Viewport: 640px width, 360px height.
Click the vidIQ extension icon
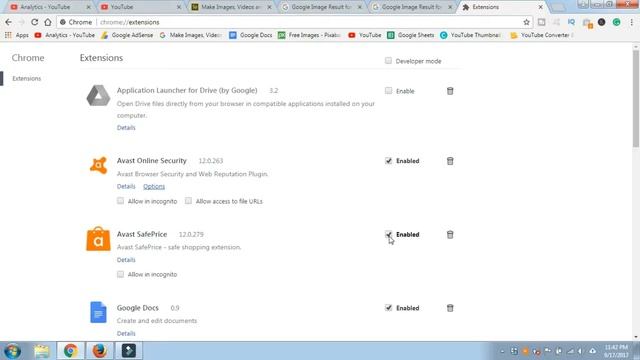pyautogui.click(x=571, y=22)
